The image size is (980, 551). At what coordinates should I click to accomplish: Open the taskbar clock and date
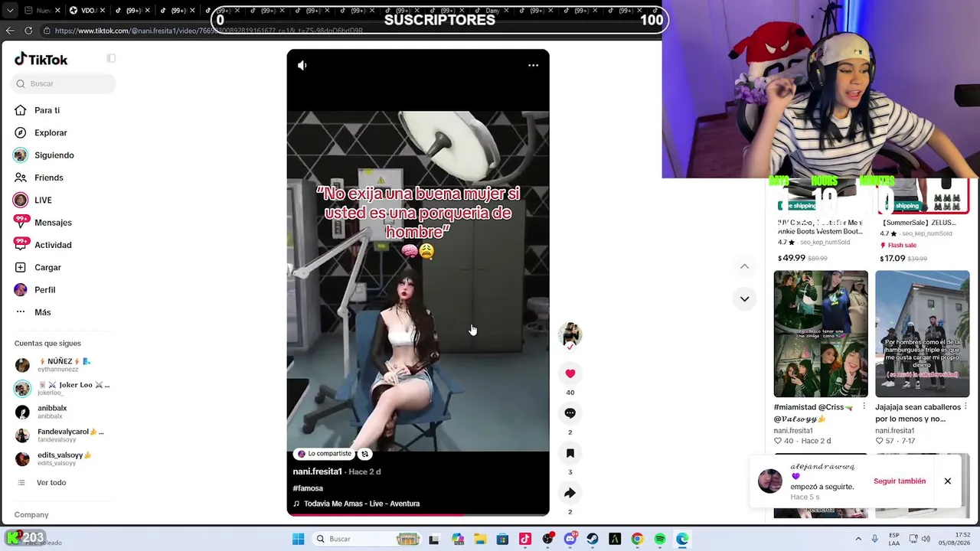[x=956, y=539]
